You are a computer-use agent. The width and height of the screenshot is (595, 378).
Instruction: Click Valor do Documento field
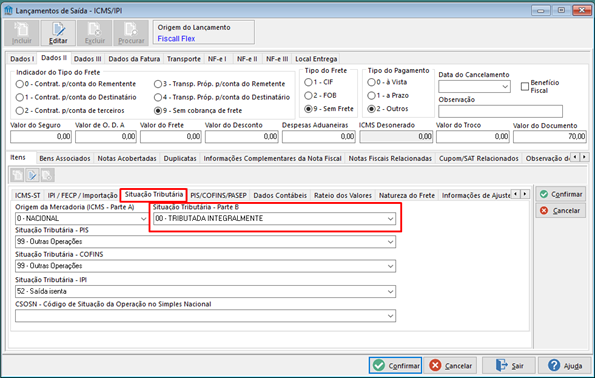[x=550, y=137]
